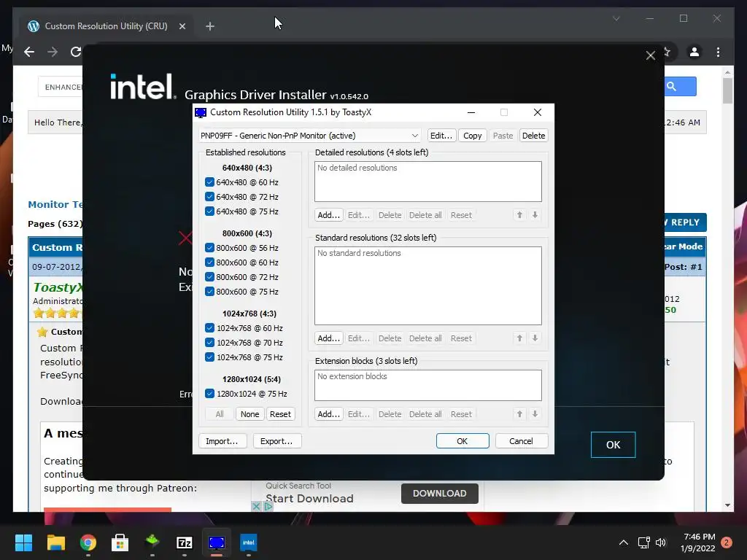Toggle 800x600 @ 56 Hz checkbox
Screen dimensions: 747x560
(x=209, y=248)
